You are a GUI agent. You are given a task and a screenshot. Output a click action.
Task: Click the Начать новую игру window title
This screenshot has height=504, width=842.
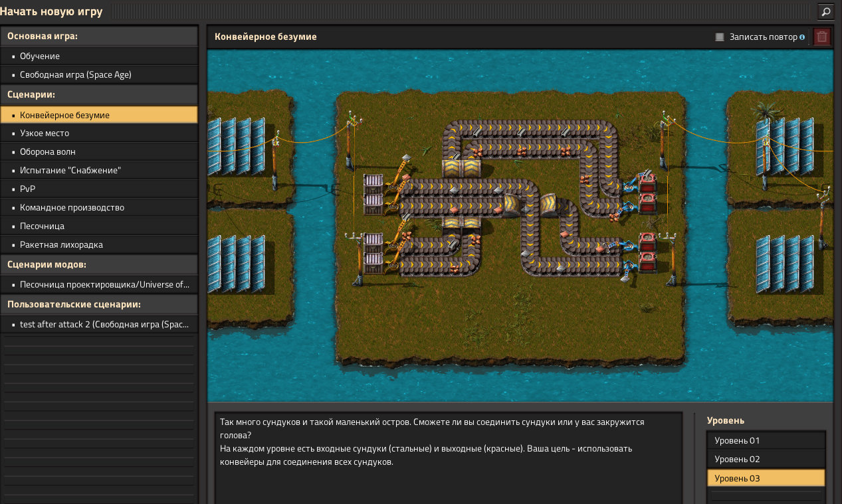[x=51, y=11]
